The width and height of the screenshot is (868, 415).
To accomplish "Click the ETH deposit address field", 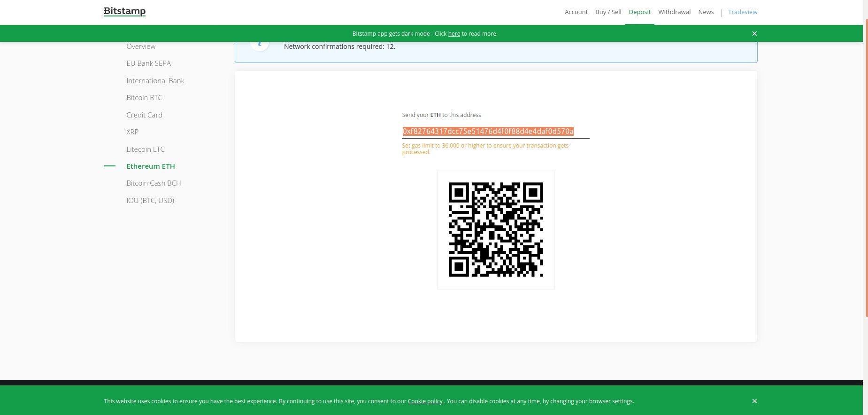I will pos(496,132).
